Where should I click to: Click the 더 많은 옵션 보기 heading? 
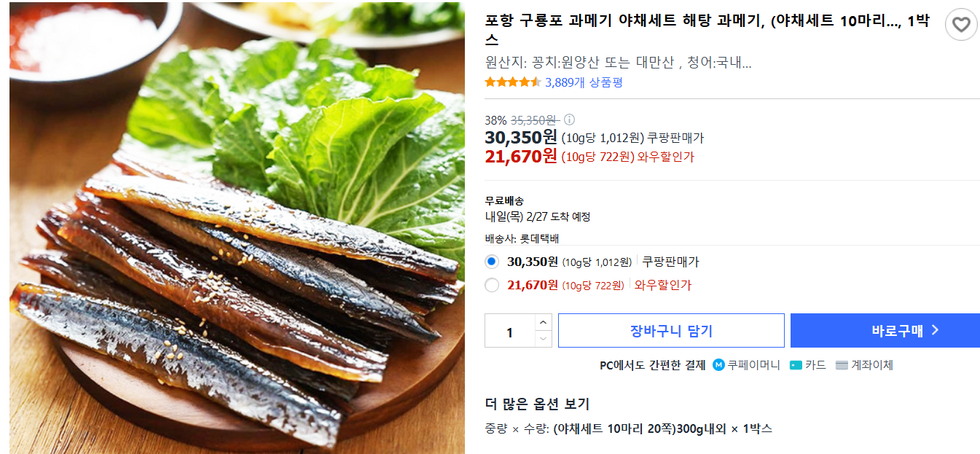537,404
